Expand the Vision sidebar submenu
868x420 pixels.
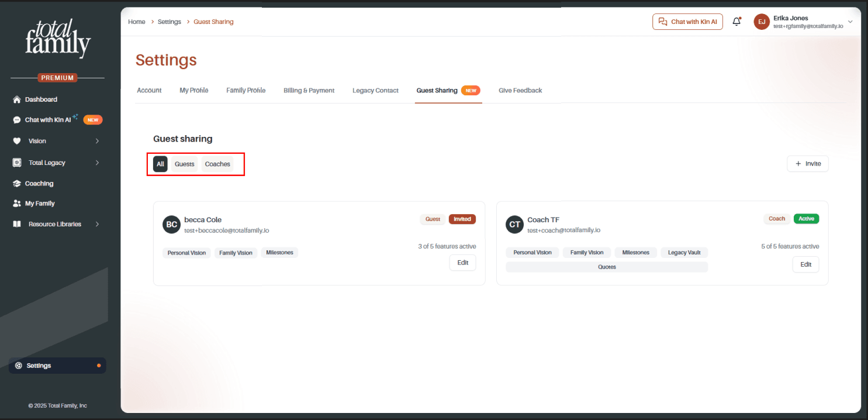point(97,141)
